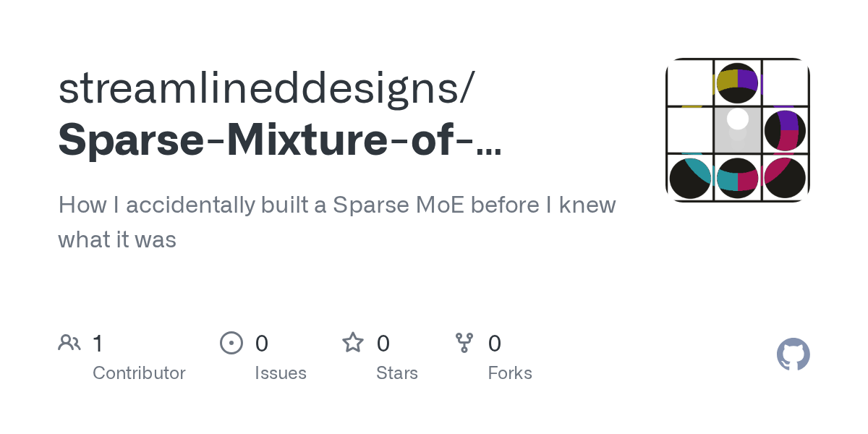This screenshot has height=434, width=868.
Task: Open the streamlineddesigns owner name
Action: click(x=266, y=88)
